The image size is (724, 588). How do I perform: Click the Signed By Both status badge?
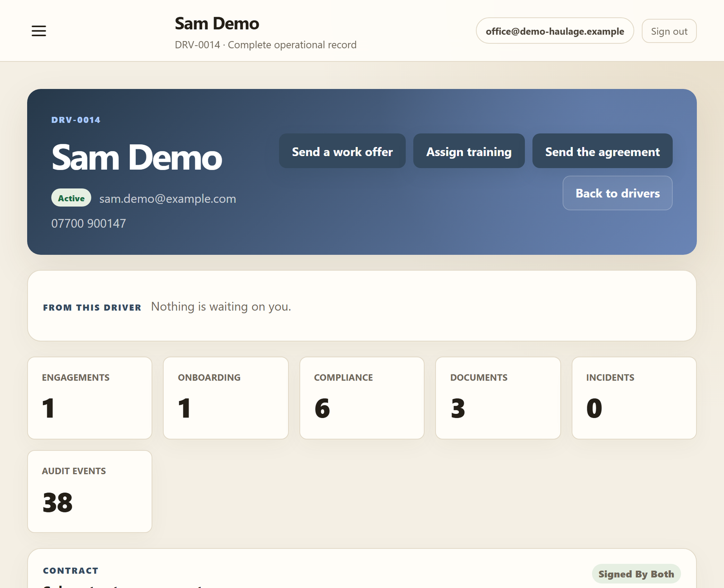(636, 574)
